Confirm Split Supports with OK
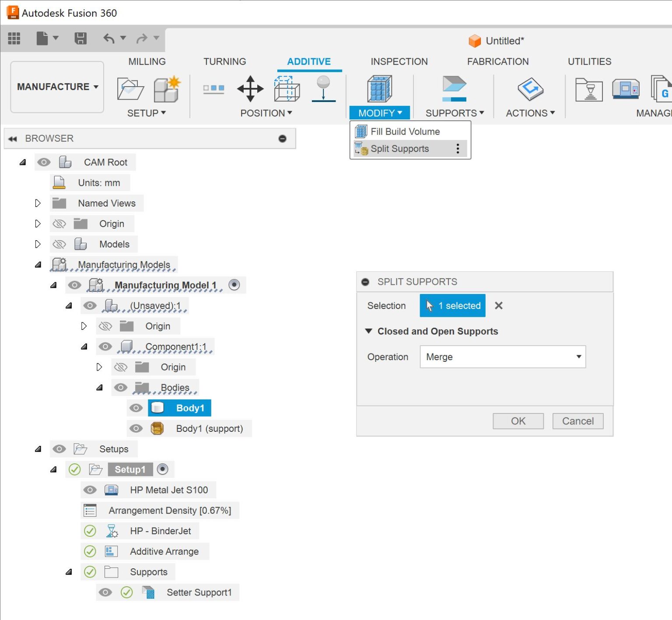 click(518, 421)
